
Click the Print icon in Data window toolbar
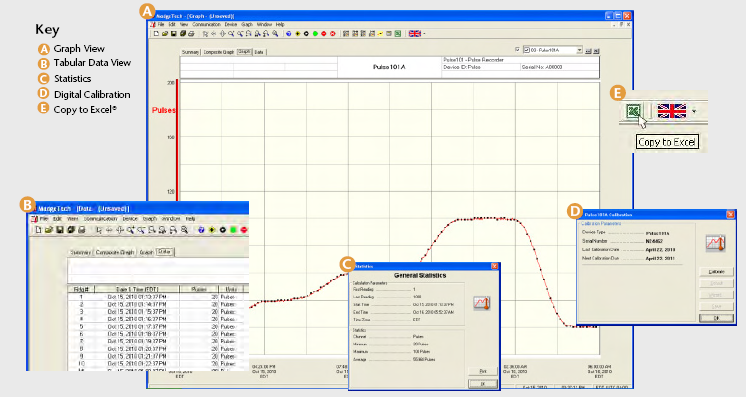coord(81,230)
